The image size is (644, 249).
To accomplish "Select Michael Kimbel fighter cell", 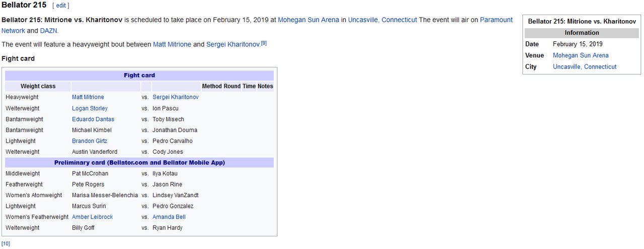I will tap(92, 130).
